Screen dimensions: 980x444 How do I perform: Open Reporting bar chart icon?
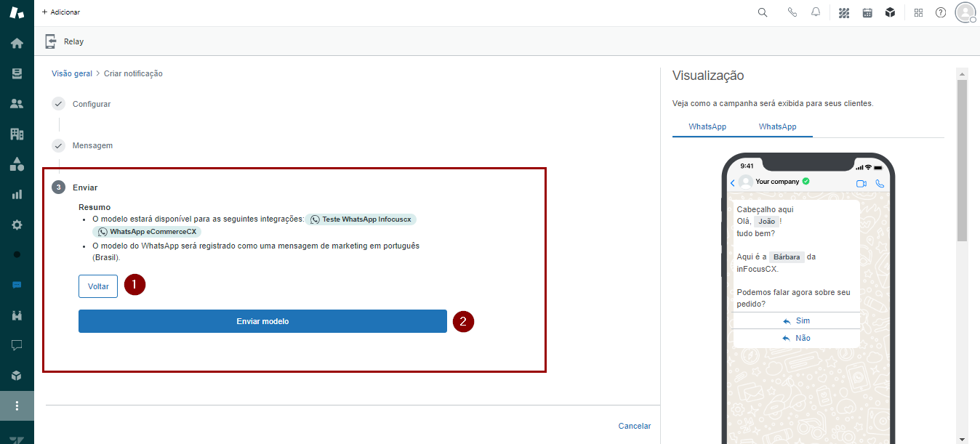tap(17, 194)
